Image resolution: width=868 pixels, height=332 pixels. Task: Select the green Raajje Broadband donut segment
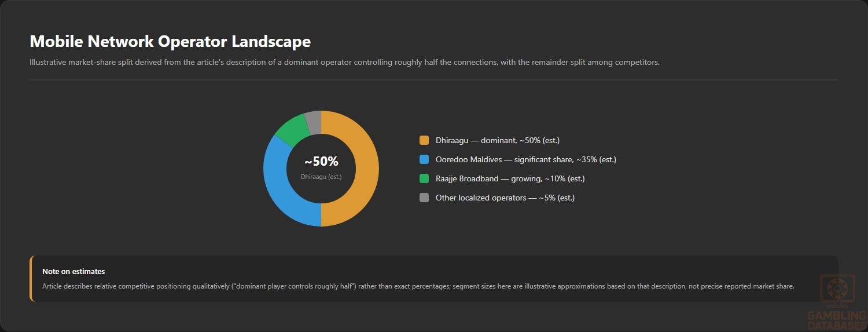(x=291, y=130)
